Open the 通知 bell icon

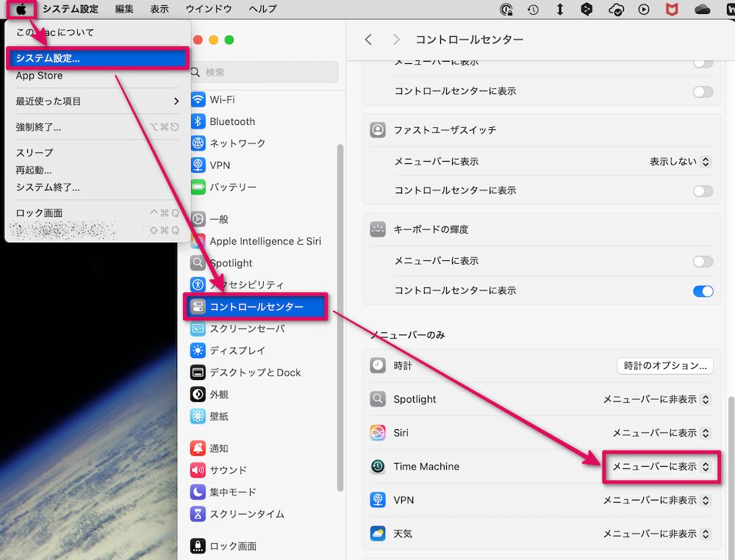(x=198, y=448)
